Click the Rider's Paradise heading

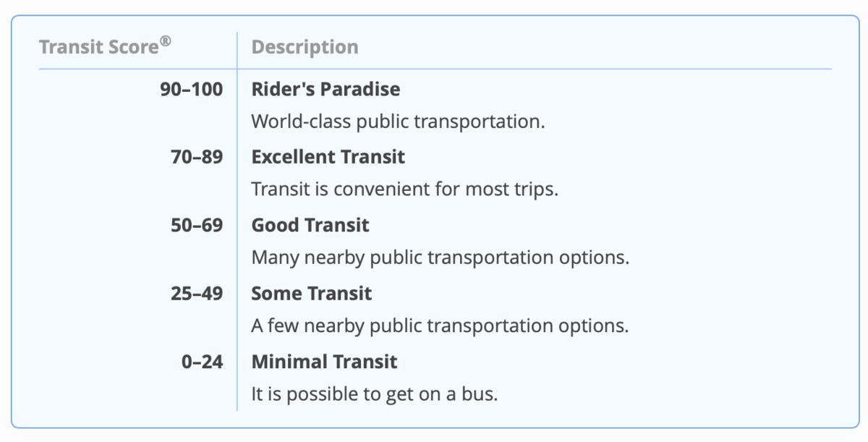[x=325, y=90]
